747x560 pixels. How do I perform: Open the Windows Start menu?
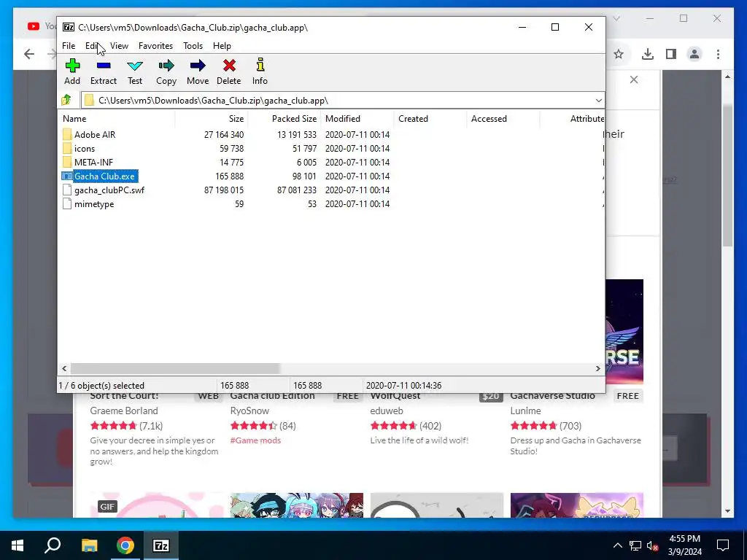[18, 545]
